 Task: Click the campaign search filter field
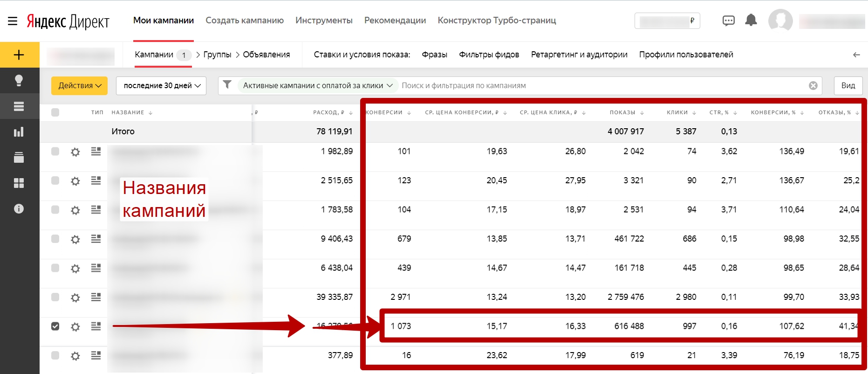tap(601, 86)
